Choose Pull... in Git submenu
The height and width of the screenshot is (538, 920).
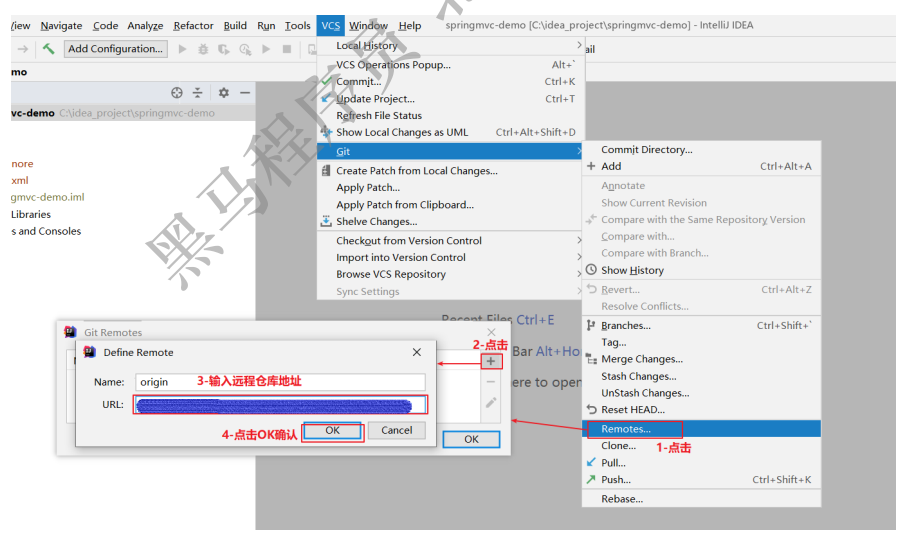point(701,463)
